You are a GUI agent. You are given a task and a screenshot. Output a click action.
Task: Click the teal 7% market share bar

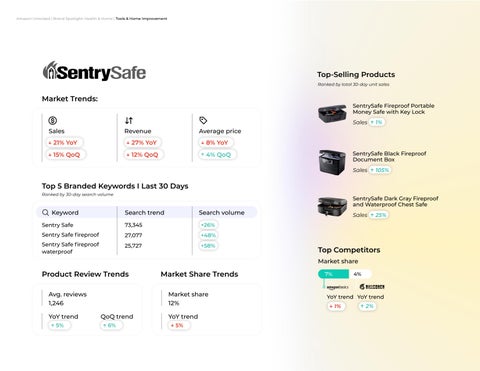333,274
